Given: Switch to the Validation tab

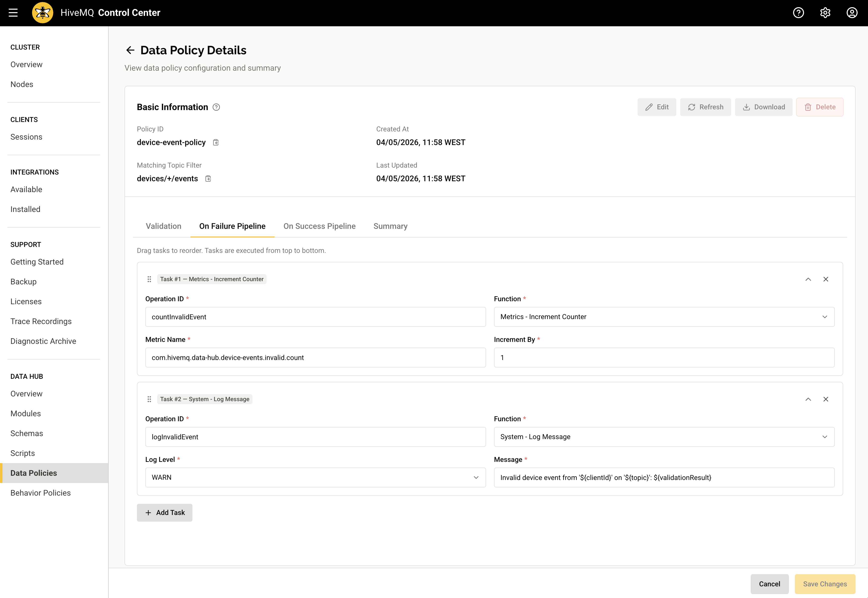Looking at the screenshot, I should coord(163,226).
